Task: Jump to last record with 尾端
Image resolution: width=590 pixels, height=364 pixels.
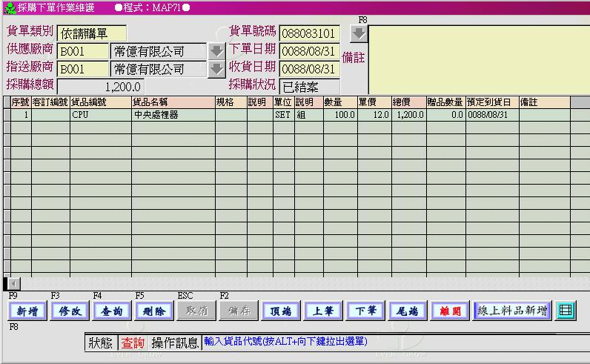Action: [407, 311]
